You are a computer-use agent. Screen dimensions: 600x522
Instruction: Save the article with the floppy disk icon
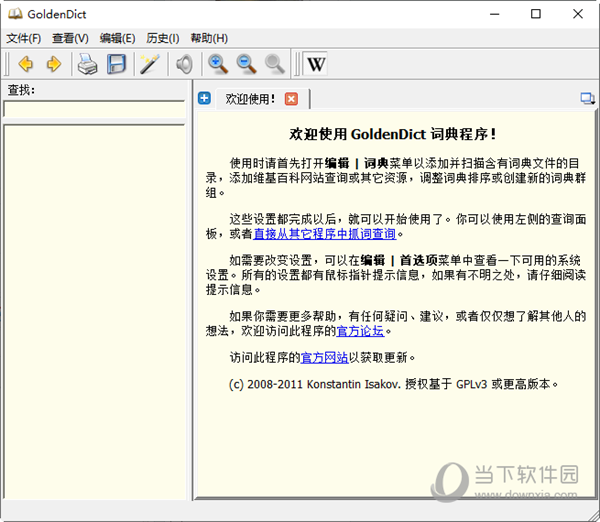pyautogui.click(x=116, y=64)
